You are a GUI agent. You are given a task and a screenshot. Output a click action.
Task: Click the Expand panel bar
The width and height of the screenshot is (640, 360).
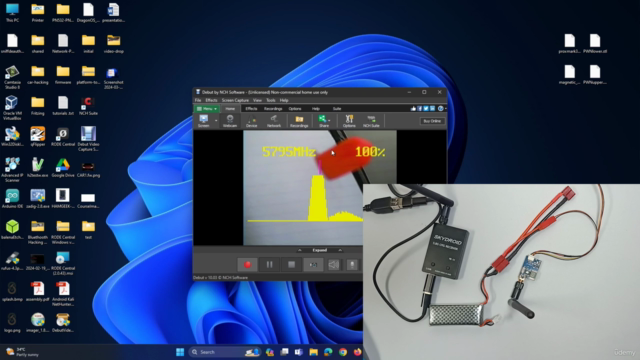(x=320, y=250)
